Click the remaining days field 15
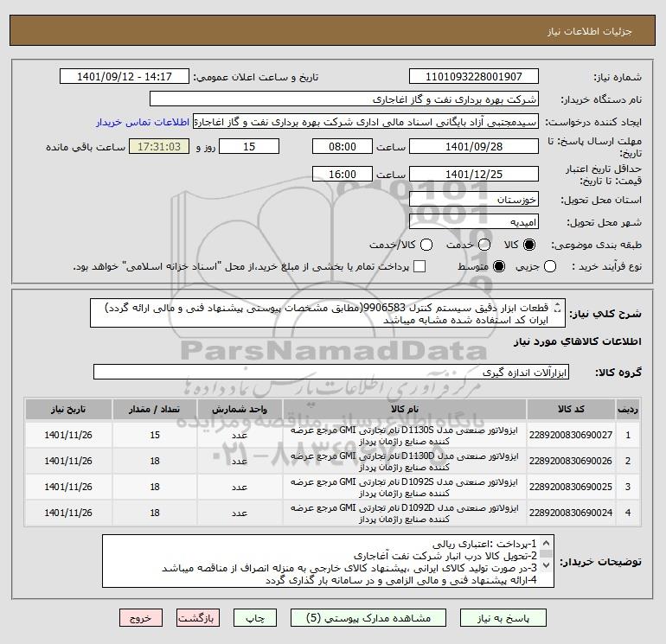The width and height of the screenshot is (666, 644). pos(249,147)
